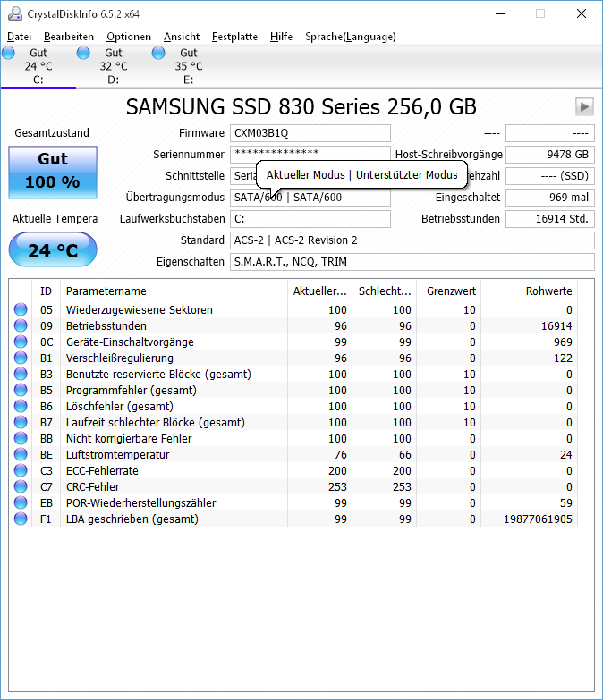The image size is (603, 700).
Task: Click the Parametername column header
Action: (x=174, y=291)
